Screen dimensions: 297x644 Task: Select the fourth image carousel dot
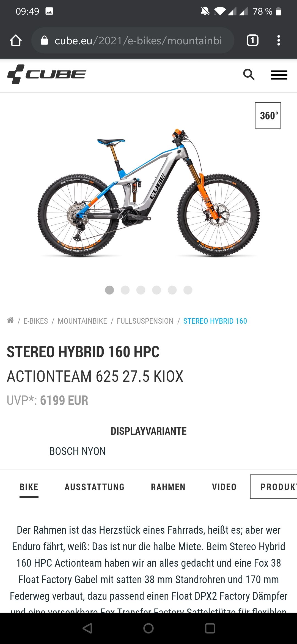156,290
